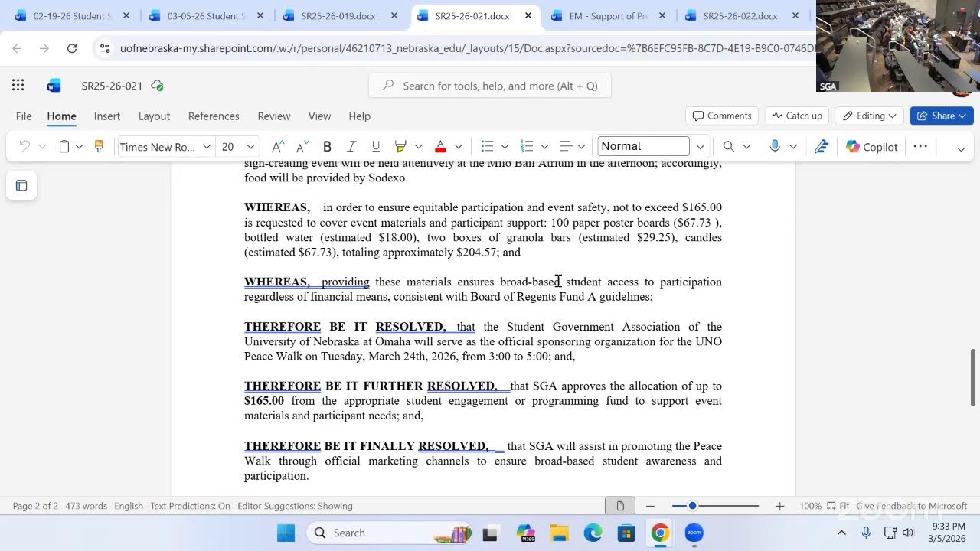Click the Shrink Font icon
The height and width of the screenshot is (551, 980).
coord(302,146)
